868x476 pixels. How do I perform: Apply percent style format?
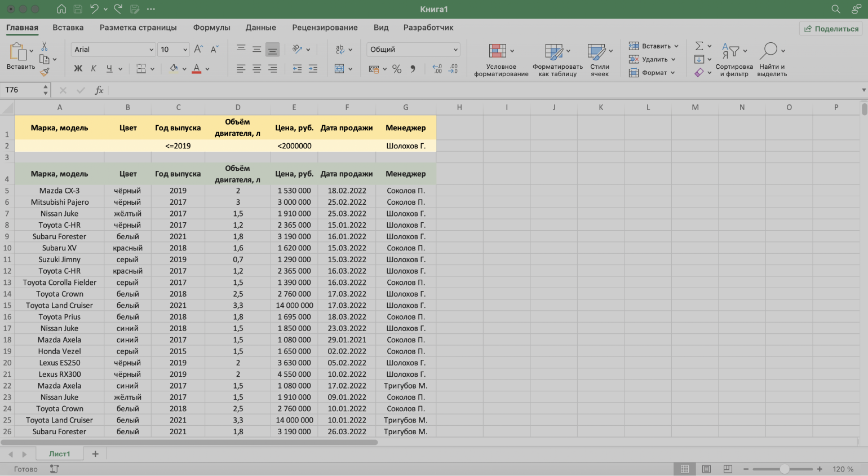[397, 69]
